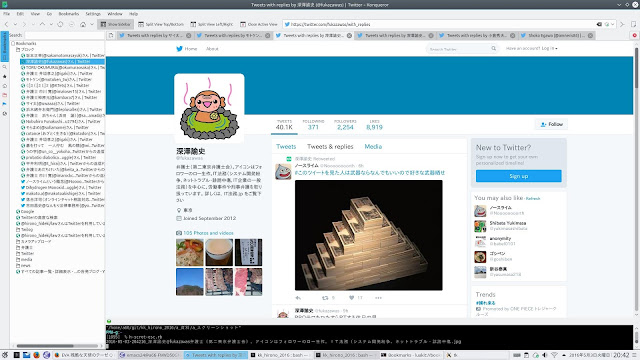Open the Window menu
This screenshot has height=360, width=640.
tap(115, 14)
